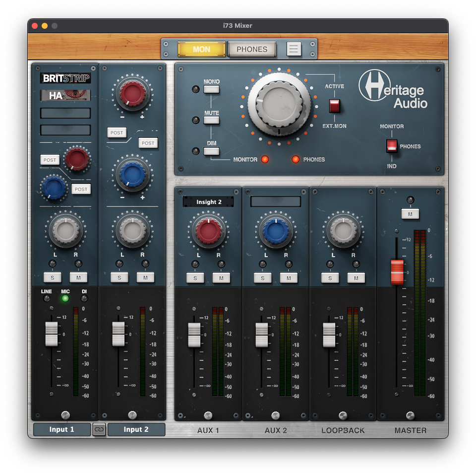
Task: Click the AUX 1 fader handle
Action: click(194, 335)
